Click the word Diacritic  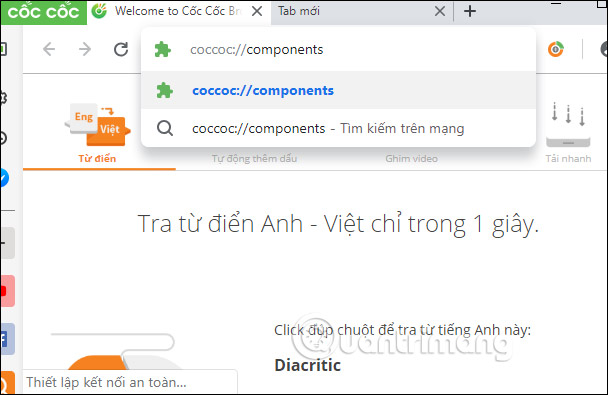coord(307,365)
